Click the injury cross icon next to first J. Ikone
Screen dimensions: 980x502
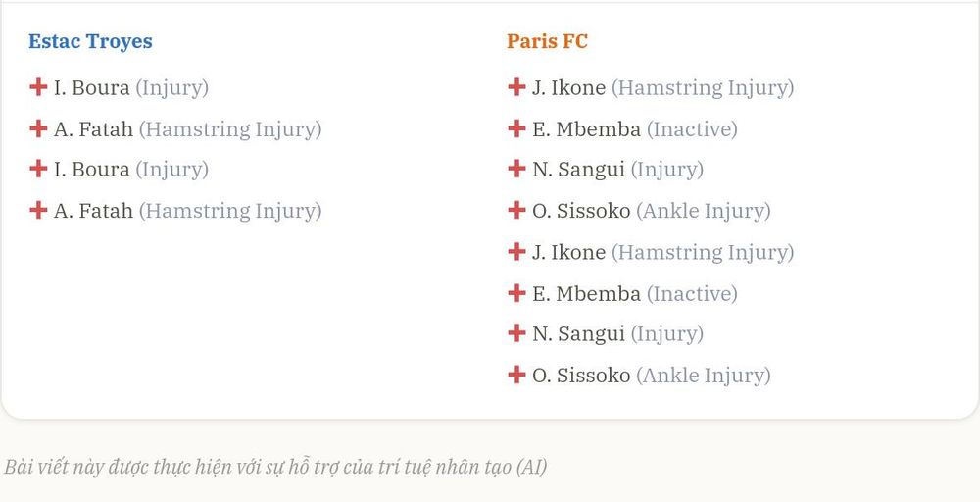[x=516, y=87]
